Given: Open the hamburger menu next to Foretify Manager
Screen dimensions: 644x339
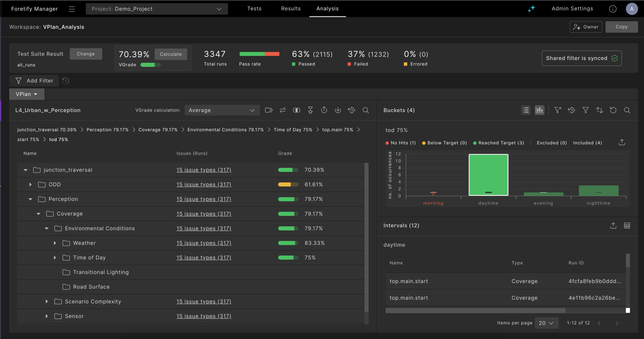Looking at the screenshot, I should pos(72,9).
